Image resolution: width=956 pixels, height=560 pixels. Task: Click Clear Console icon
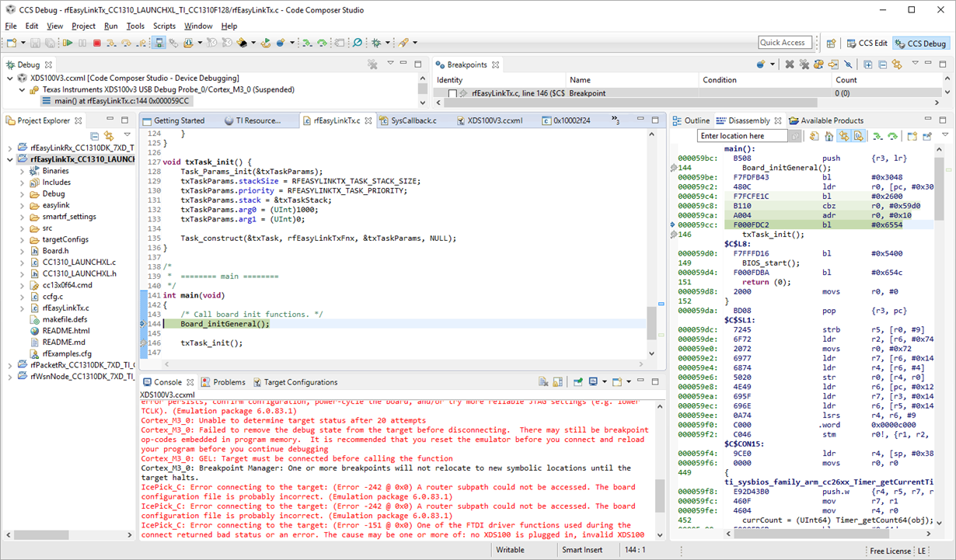point(543,382)
